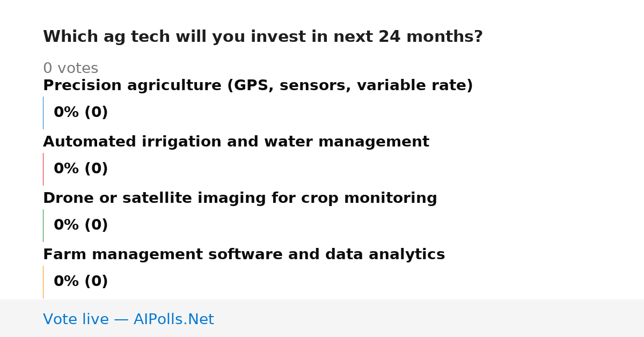Click the 0% (0) under Farm management software
Image resolution: width=644 pixels, height=337 pixels.
[80, 282]
